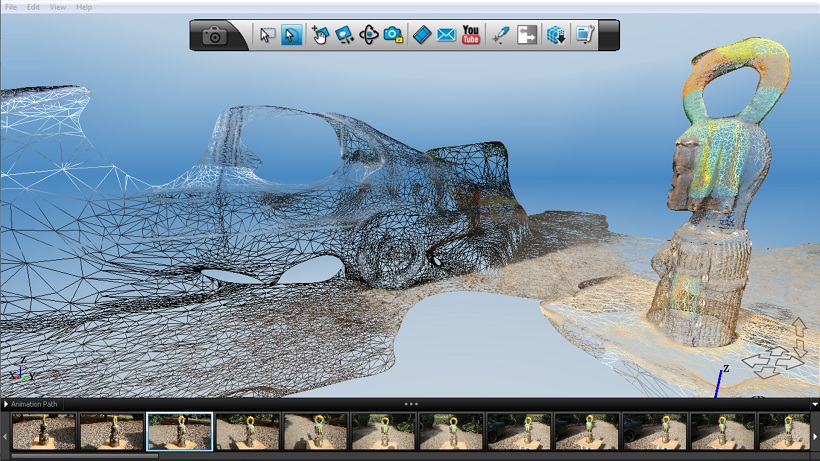Select the rectangle selection tool
The height and width of the screenshot is (461, 820).
pos(267,36)
